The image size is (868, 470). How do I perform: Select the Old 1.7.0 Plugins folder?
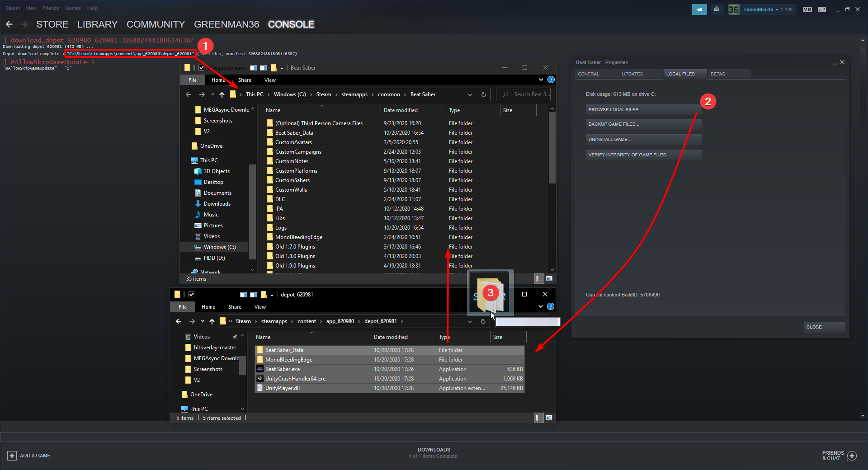click(295, 247)
